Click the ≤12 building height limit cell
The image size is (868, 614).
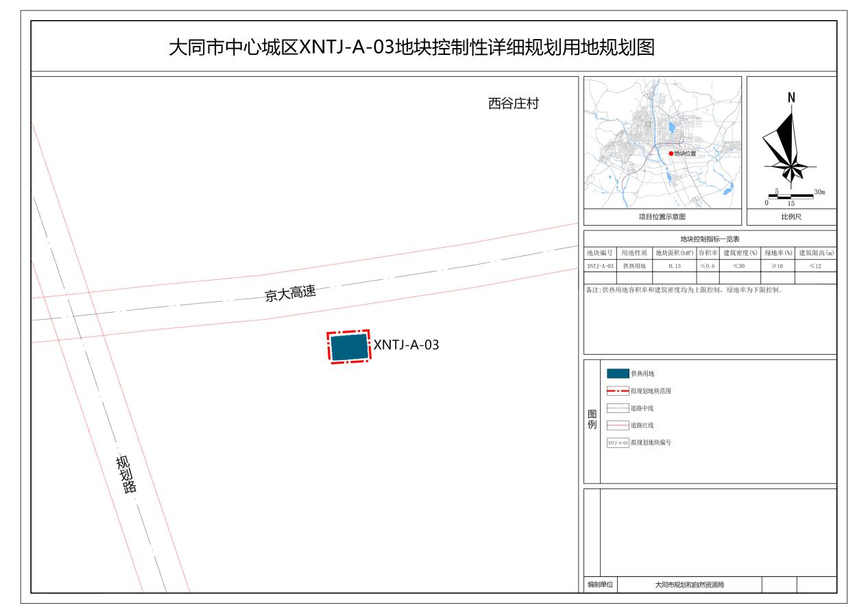(816, 265)
